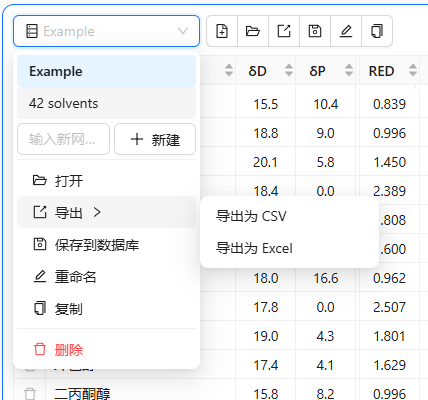Click the δD value 18.8
The height and width of the screenshot is (400, 428).
[x=266, y=133]
